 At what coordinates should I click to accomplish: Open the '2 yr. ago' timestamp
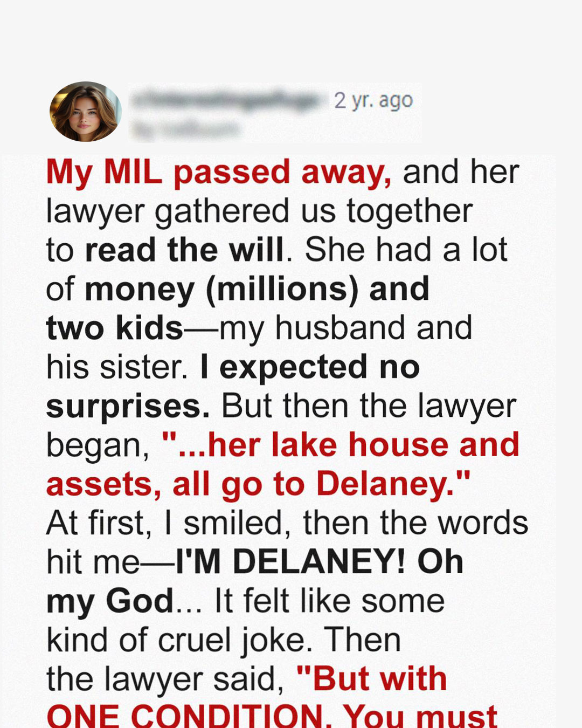point(373,100)
